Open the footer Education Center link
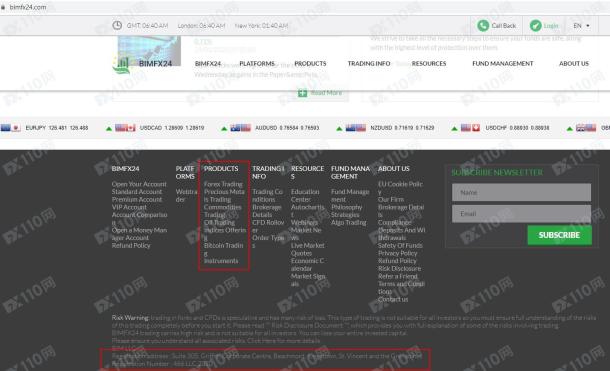Screen dimensions: 610x371 tap(305, 196)
